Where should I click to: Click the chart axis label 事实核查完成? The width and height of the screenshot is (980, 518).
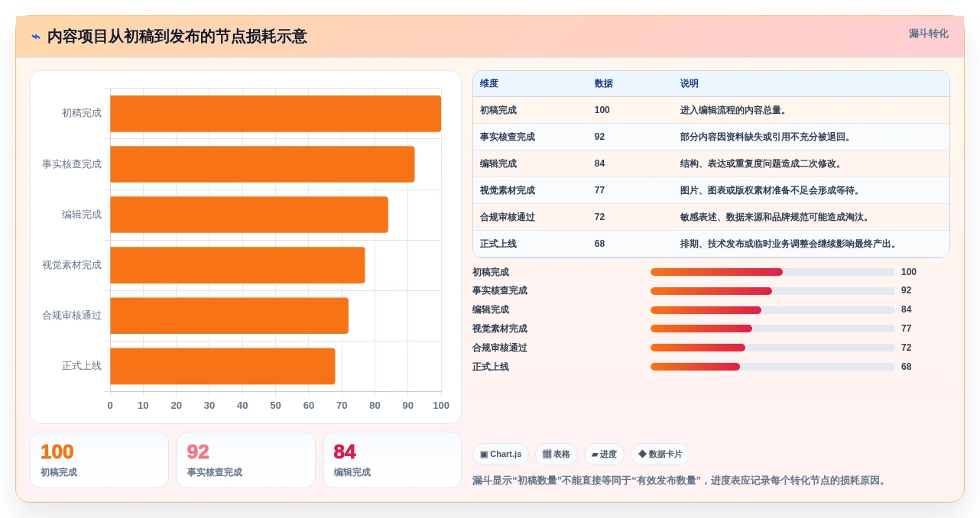point(72,164)
